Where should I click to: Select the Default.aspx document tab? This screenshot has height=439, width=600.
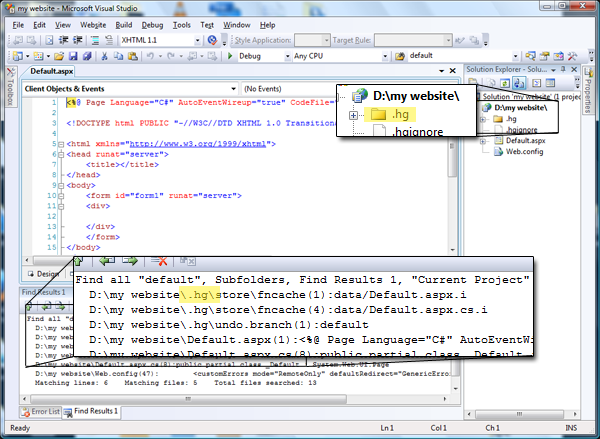pos(51,71)
